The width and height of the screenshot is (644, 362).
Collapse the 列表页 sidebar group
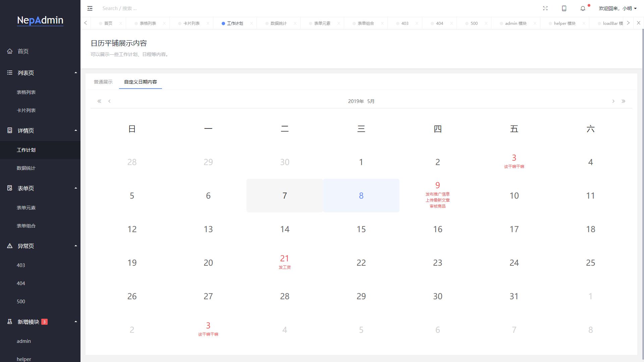[40, 73]
